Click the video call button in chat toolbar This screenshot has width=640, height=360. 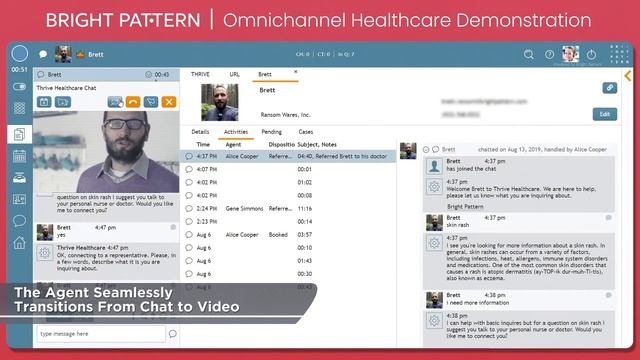pos(115,102)
